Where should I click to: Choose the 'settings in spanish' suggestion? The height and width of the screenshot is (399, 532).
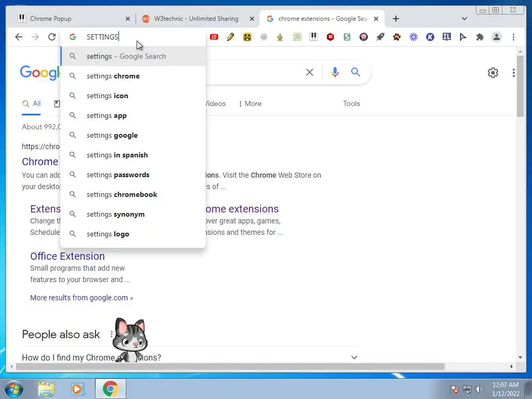134,155
